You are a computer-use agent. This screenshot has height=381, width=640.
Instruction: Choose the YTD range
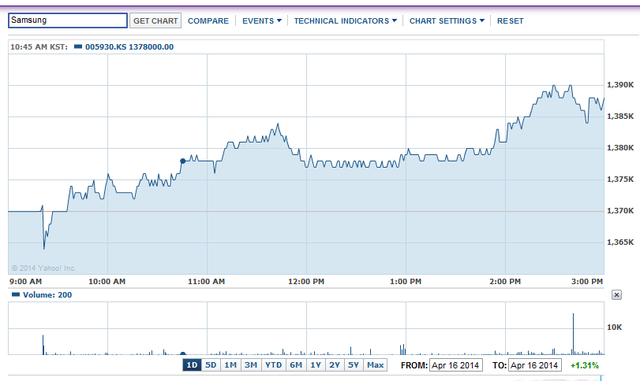tap(273, 365)
